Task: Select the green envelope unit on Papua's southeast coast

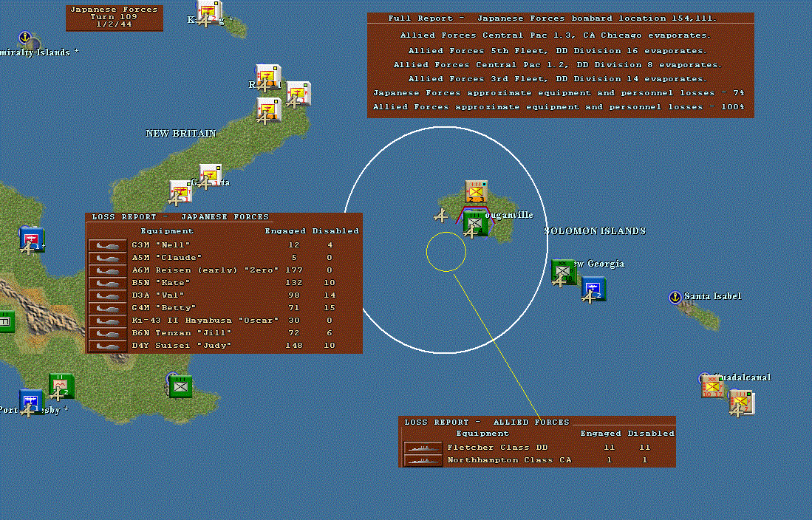Action: coord(181,386)
